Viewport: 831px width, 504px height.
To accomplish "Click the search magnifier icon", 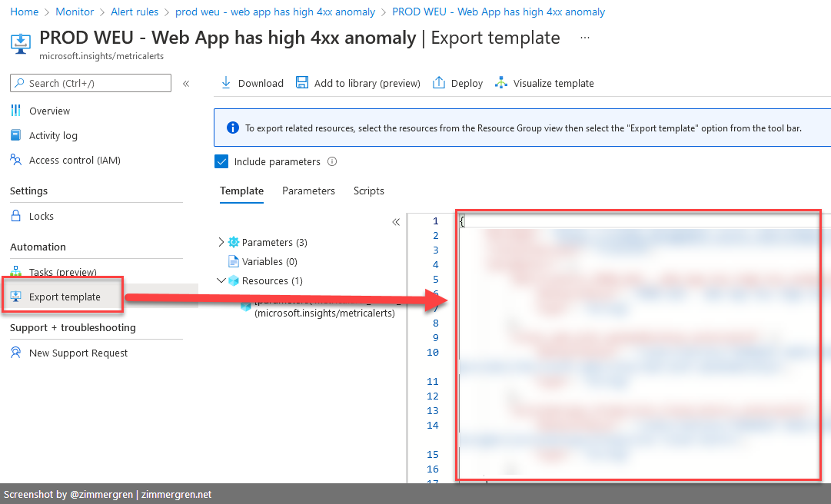I will click(20, 83).
